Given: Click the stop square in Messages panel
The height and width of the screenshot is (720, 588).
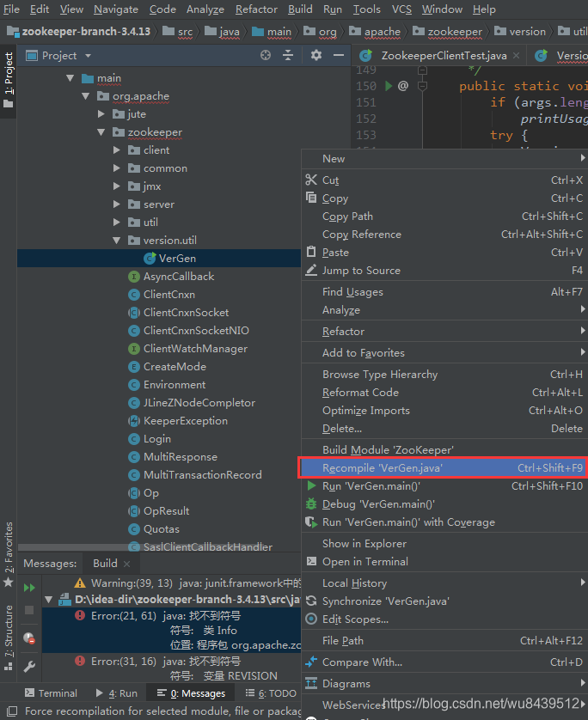Looking at the screenshot, I should click(x=29, y=610).
